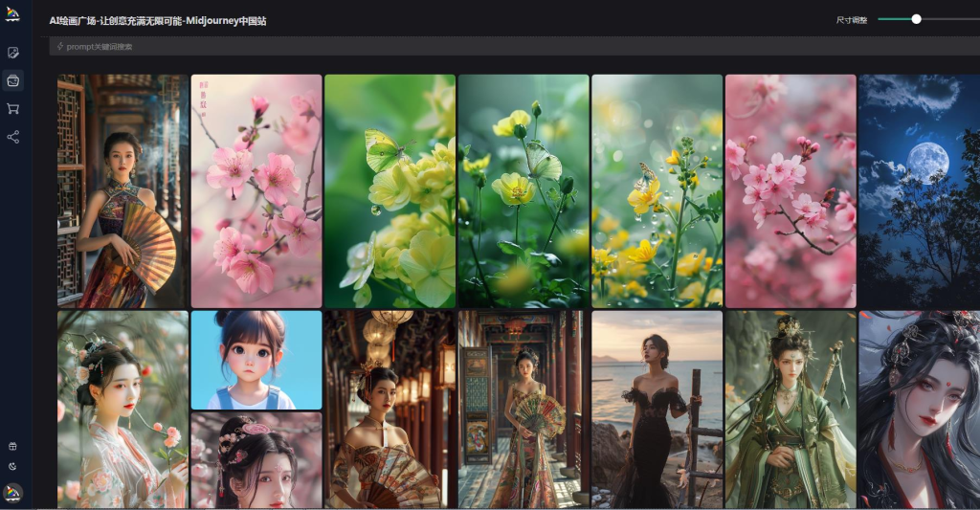
Task: Toggle dark mode with the moon icon
Action: (x=13, y=466)
